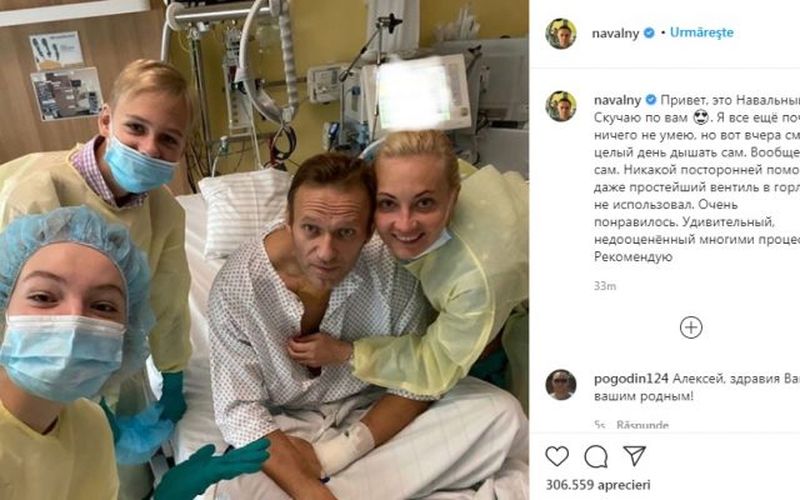This screenshot has height=500, width=800.
Task: Open navalny profile picture in the header
Action: point(561,34)
